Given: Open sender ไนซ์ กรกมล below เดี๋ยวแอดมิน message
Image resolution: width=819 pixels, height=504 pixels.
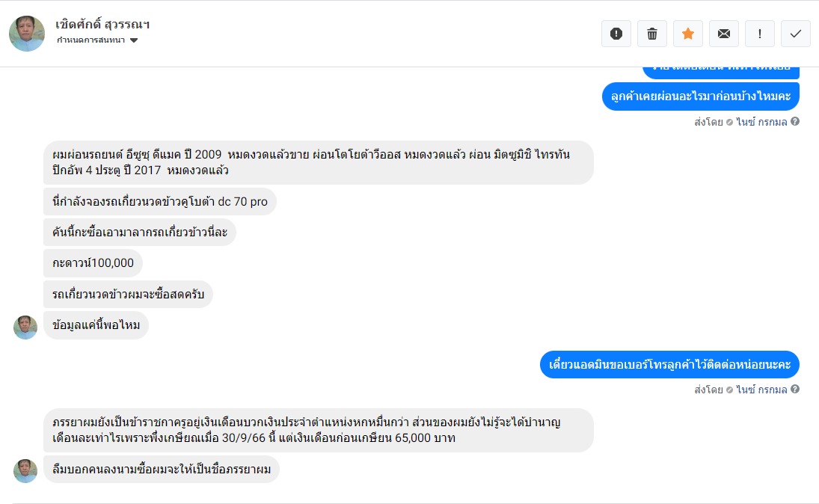Looking at the screenshot, I should (761, 389).
